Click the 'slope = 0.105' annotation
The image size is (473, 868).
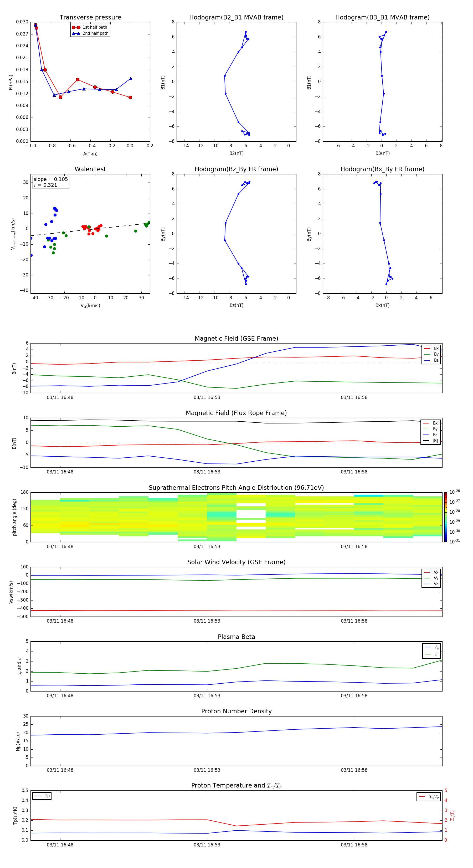[x=51, y=179]
